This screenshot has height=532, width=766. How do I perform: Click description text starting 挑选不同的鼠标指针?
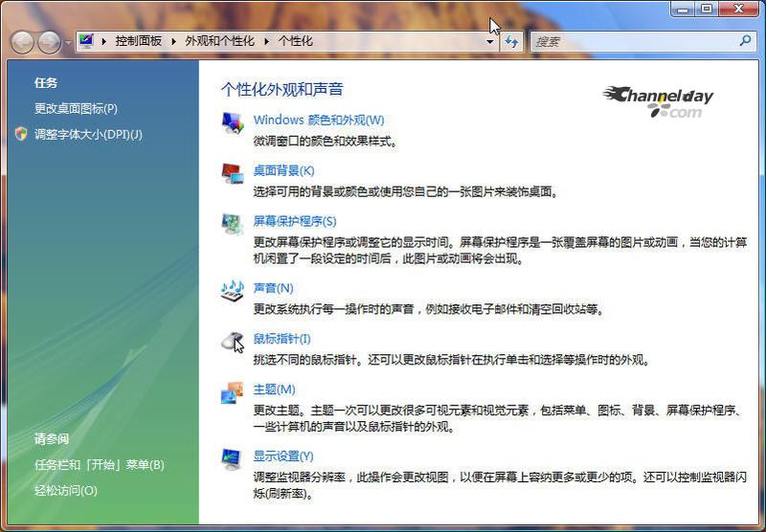click(x=452, y=360)
